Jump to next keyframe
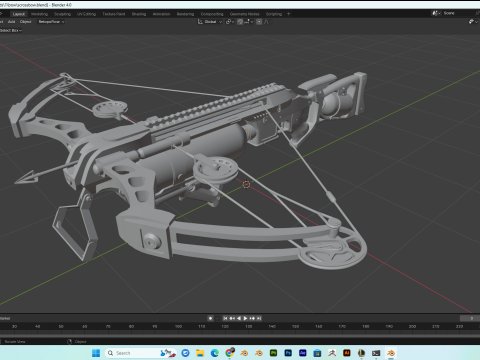The height and width of the screenshot is (360, 480). click(252, 318)
